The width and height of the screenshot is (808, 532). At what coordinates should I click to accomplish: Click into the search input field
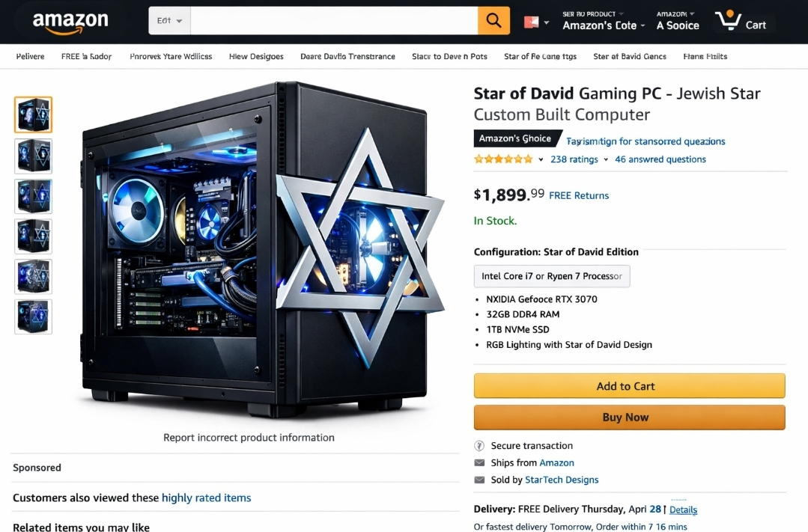coord(334,21)
